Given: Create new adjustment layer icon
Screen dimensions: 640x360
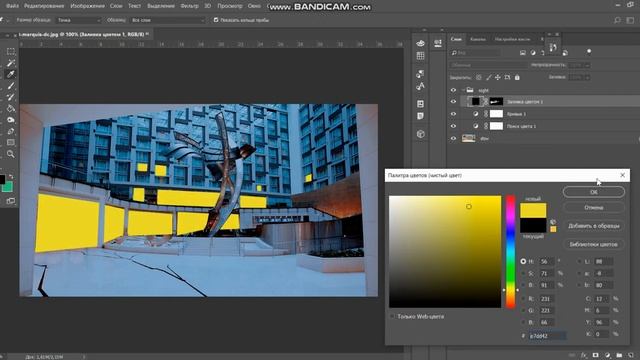Looking at the screenshot, I should (607, 355).
